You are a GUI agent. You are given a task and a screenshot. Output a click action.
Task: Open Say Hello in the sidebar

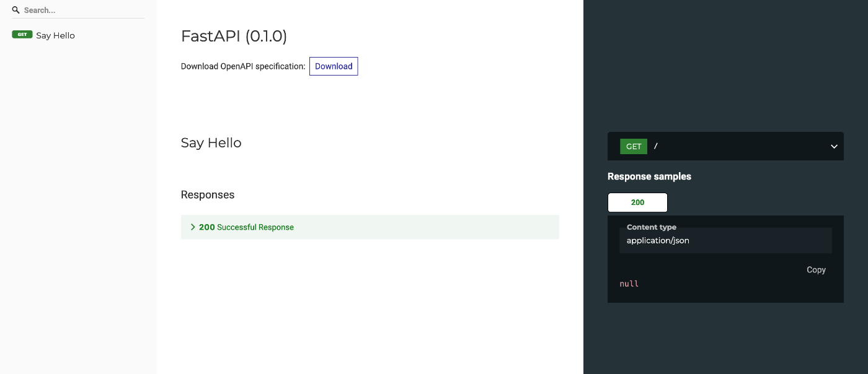[55, 35]
